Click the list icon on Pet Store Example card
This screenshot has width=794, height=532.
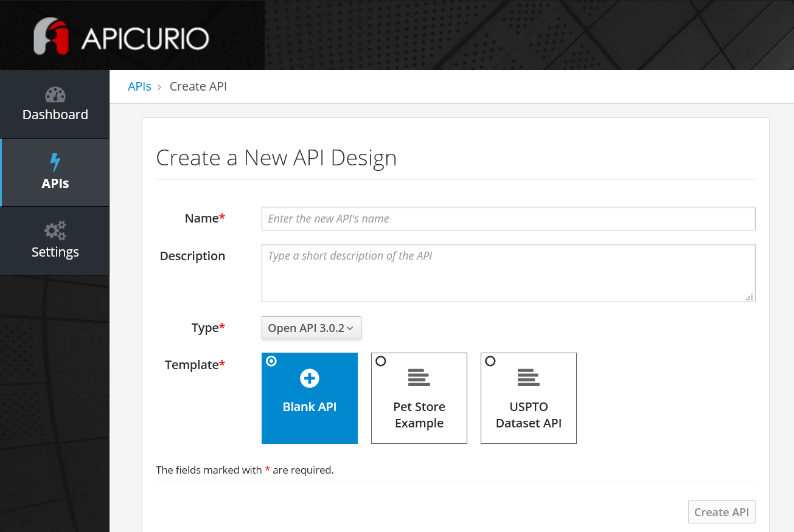click(419, 376)
